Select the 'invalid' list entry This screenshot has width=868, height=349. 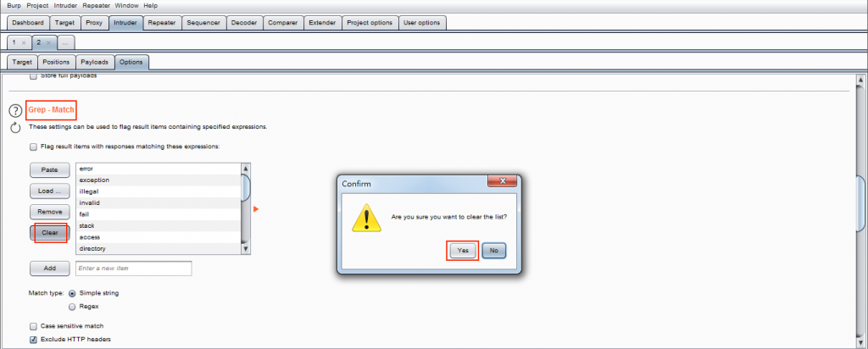pyautogui.click(x=159, y=203)
